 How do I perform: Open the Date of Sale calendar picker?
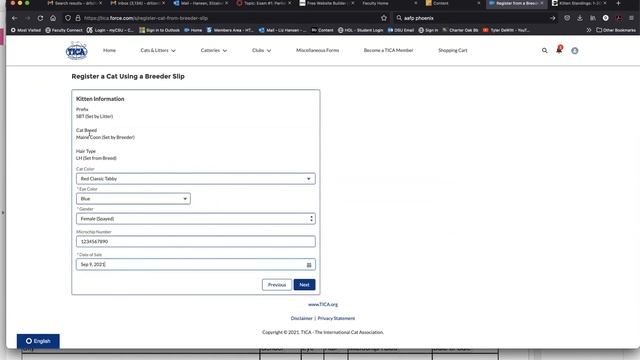309,265
